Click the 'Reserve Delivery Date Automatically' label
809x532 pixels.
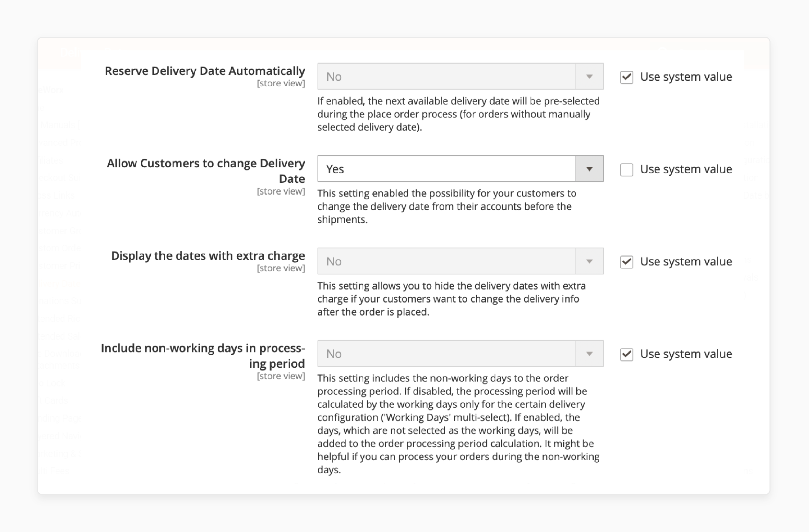tap(205, 71)
